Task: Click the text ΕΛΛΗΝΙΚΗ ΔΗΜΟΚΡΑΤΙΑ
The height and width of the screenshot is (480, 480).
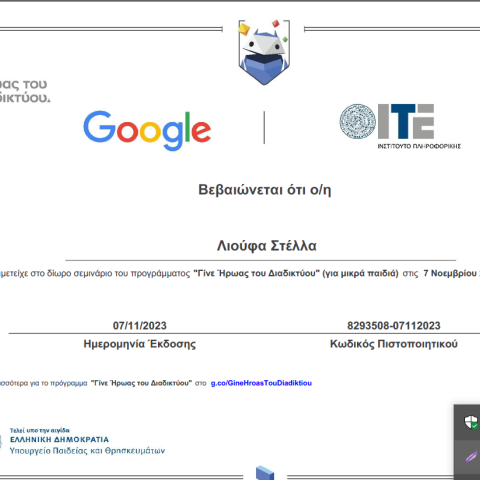Action: pyautogui.click(x=59, y=440)
